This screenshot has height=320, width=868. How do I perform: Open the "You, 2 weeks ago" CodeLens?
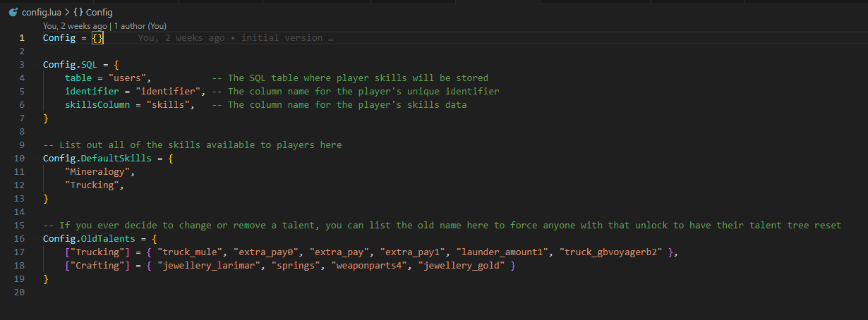75,26
